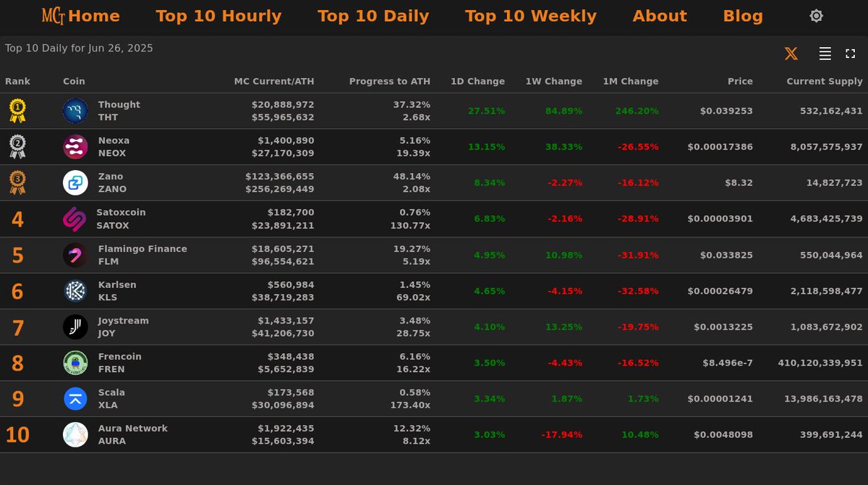
Task: Click the Scala coin logo
Action: click(75, 399)
